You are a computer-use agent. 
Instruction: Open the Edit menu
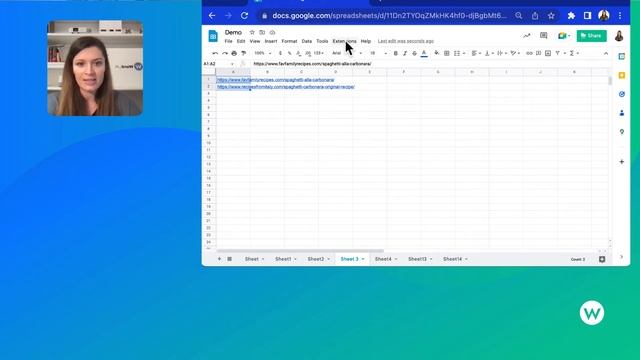pyautogui.click(x=241, y=41)
